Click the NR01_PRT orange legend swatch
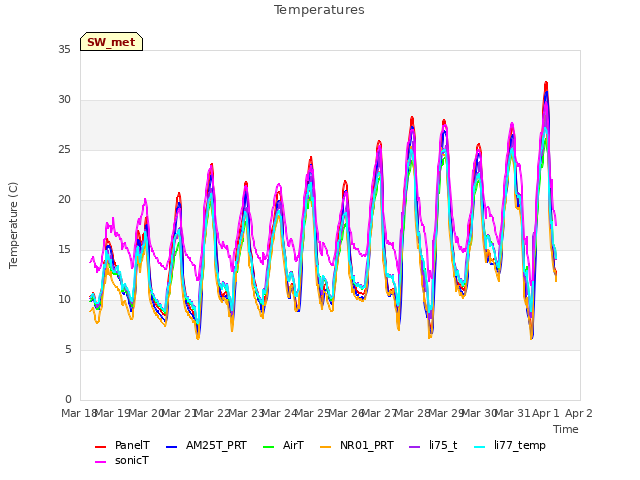The height and width of the screenshot is (480, 640). [325, 447]
